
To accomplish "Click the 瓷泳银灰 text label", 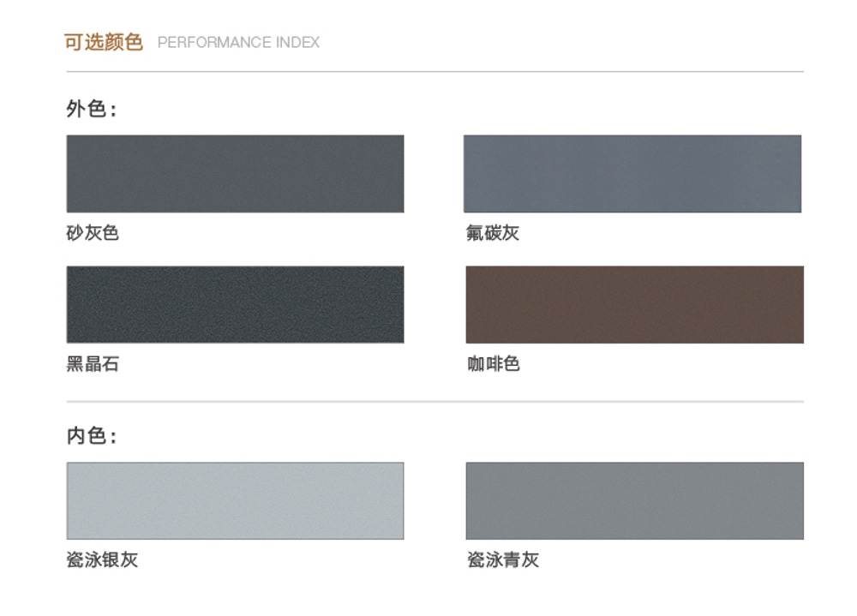I will (x=102, y=559).
